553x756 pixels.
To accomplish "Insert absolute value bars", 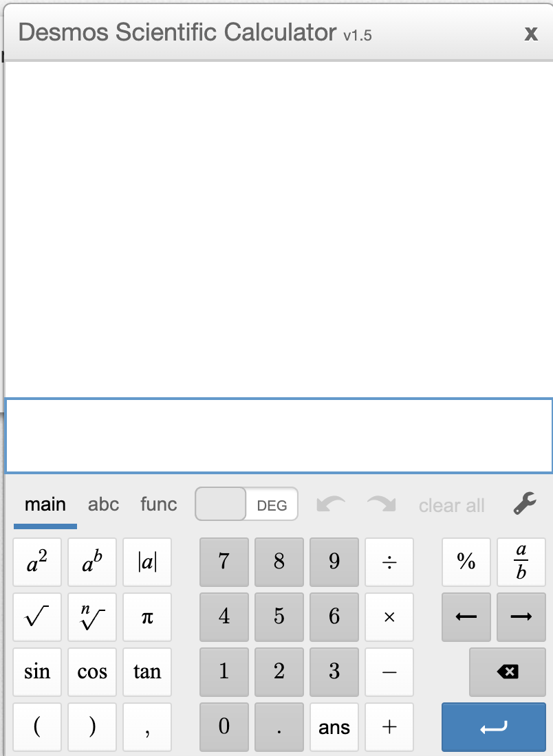I will (x=147, y=562).
